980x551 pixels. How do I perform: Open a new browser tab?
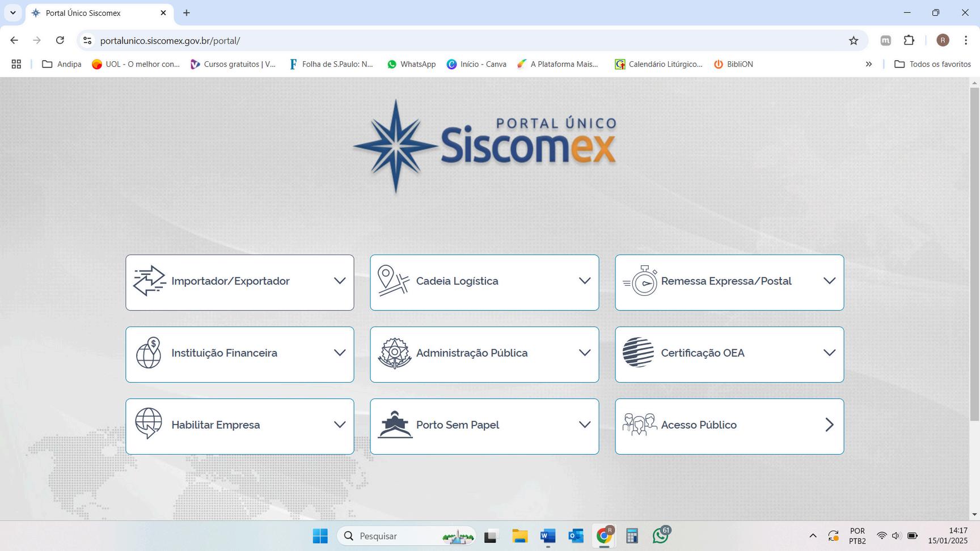(187, 12)
